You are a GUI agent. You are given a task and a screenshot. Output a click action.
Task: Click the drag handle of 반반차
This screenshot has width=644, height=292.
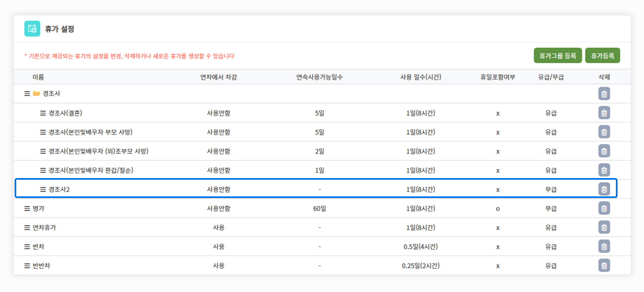(27, 266)
